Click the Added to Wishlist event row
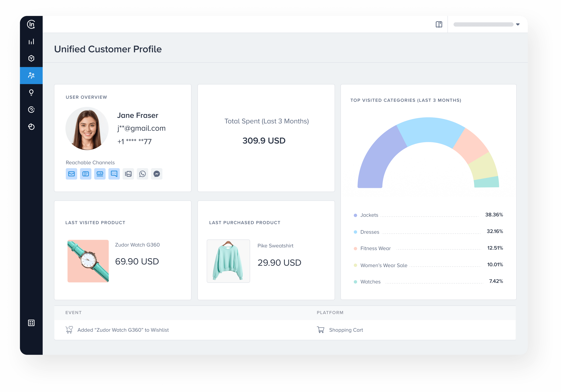 123,330
